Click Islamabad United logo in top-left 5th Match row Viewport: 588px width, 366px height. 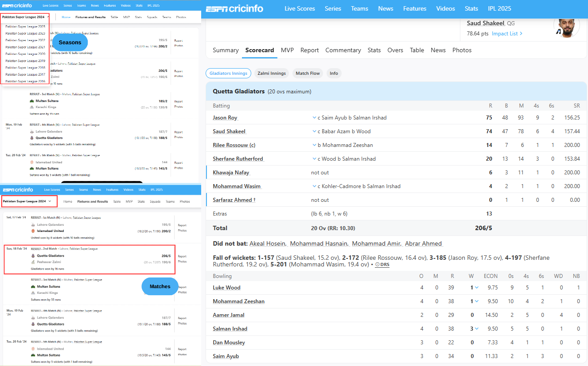click(x=31, y=162)
